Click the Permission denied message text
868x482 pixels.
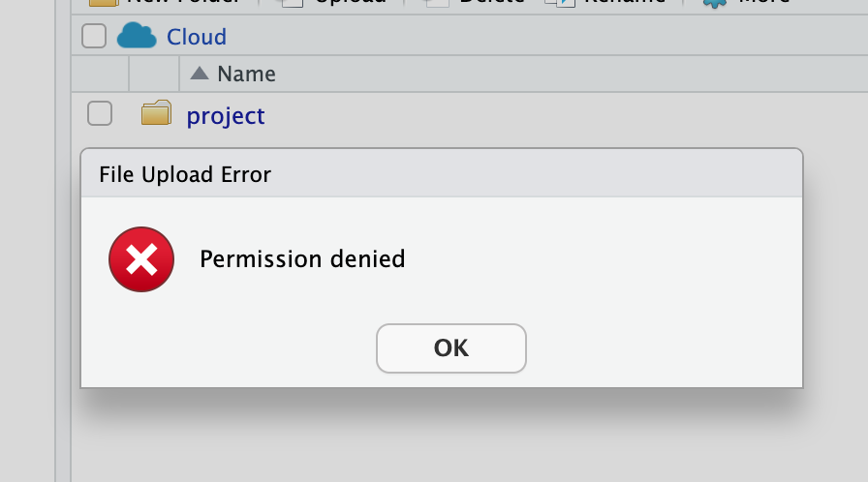(x=302, y=259)
